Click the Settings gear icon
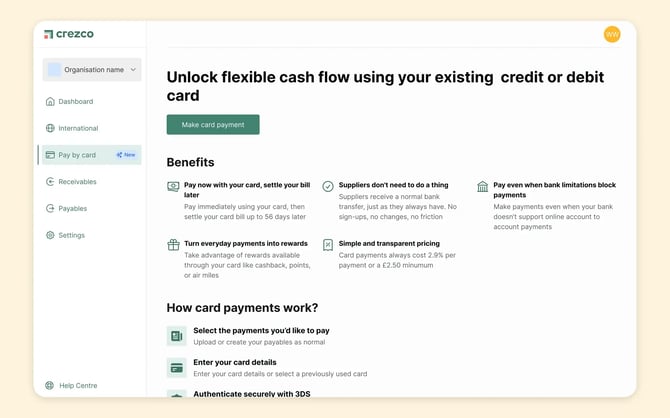The image size is (670, 418). coord(50,235)
